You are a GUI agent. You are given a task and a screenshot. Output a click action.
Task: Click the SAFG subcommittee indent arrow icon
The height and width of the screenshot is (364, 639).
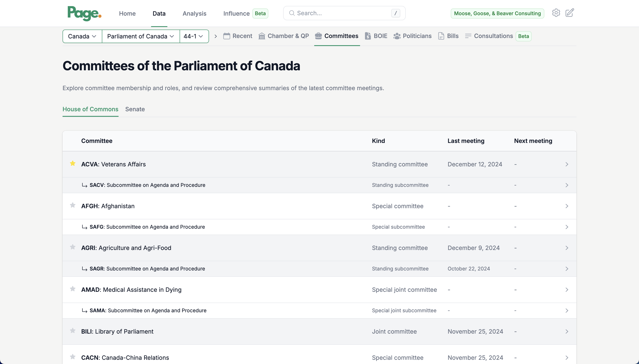pos(85,227)
